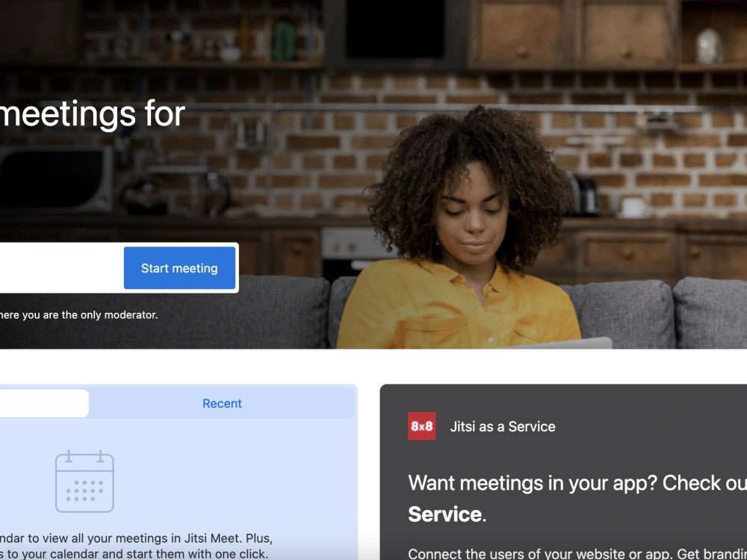This screenshot has width=747, height=560.
Task: Click the 'Want meetings in your app?' heading
Action: [577, 483]
